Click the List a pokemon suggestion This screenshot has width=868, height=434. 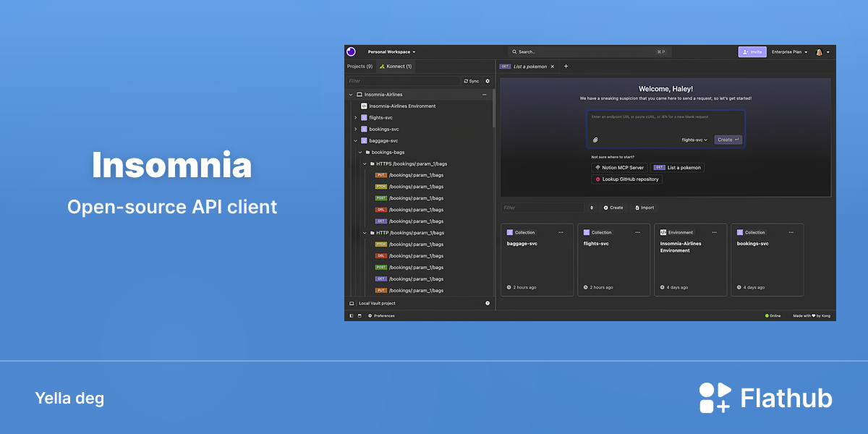pyautogui.click(x=678, y=168)
